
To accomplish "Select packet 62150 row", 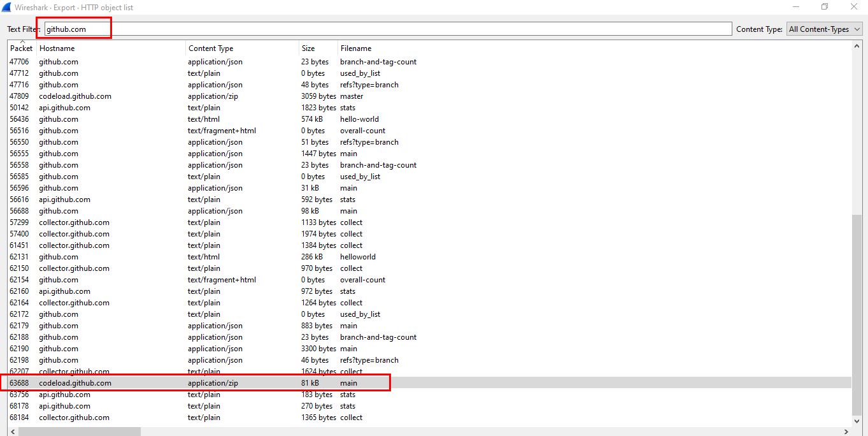I will (430, 268).
